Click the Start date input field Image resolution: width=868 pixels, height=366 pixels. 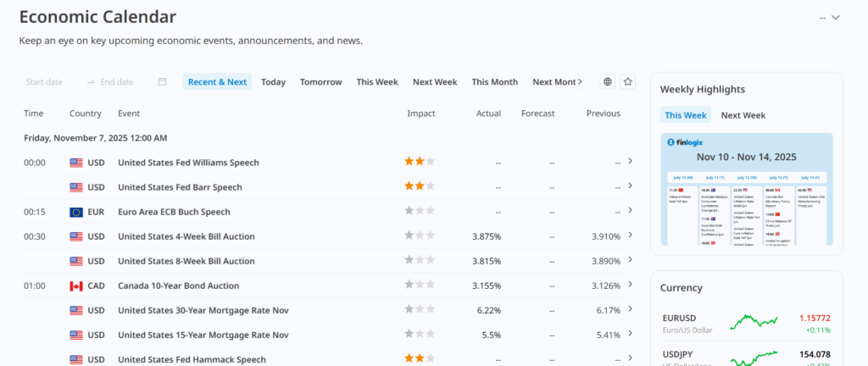(45, 82)
